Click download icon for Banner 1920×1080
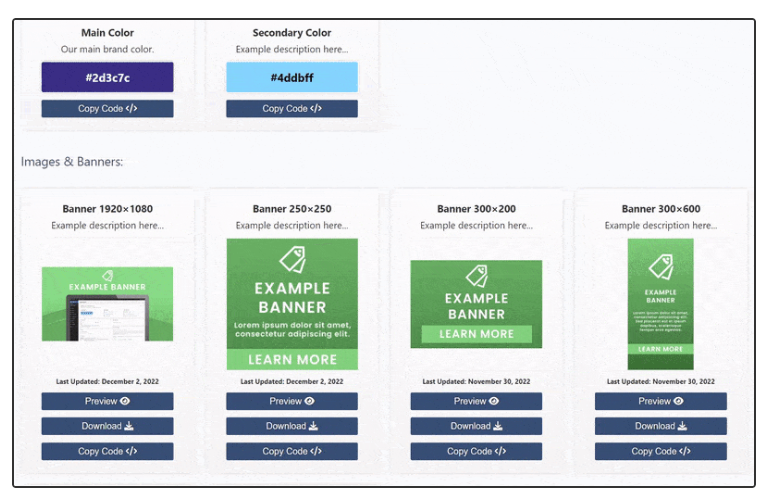 [129, 426]
